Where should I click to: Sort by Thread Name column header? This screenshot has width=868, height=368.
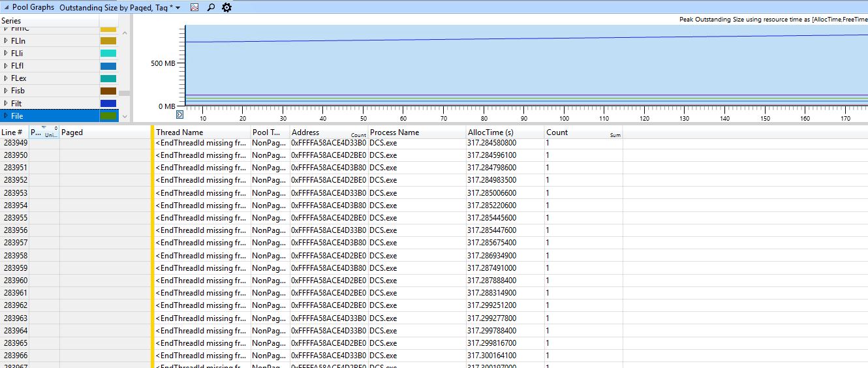pos(202,132)
